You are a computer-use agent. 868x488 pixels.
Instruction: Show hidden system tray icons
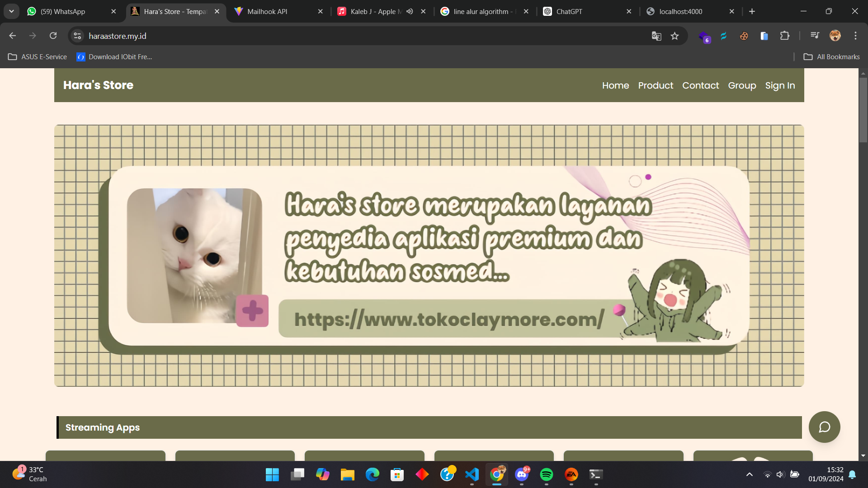749,474
